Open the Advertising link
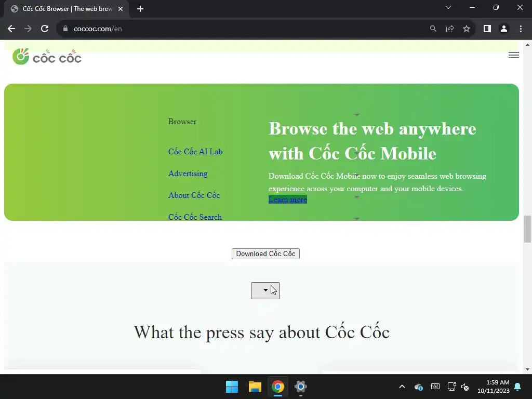This screenshot has width=532, height=399. [x=188, y=174]
